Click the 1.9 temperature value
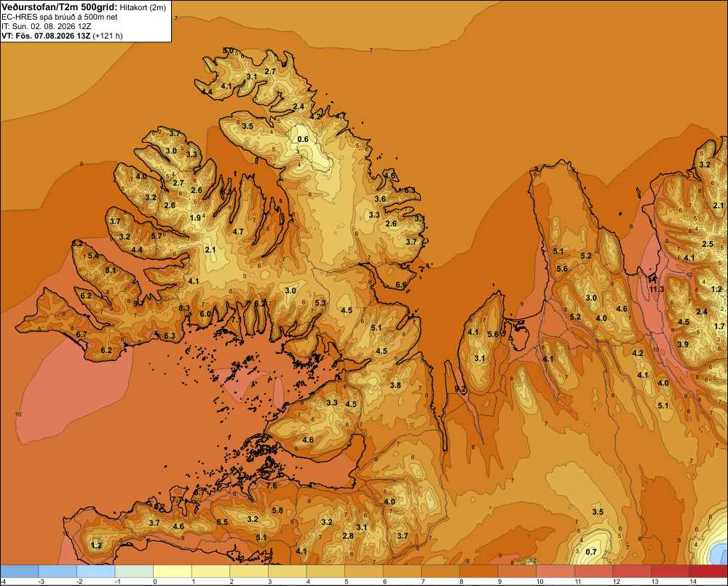The width and height of the screenshot is (728, 586). [195, 218]
